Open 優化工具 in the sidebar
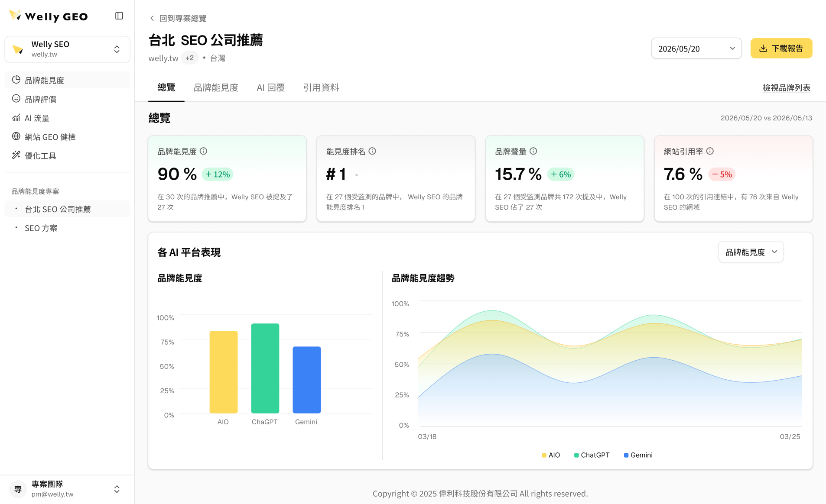Screen dimensions: 826x504 pyautogui.click(x=67, y=155)
